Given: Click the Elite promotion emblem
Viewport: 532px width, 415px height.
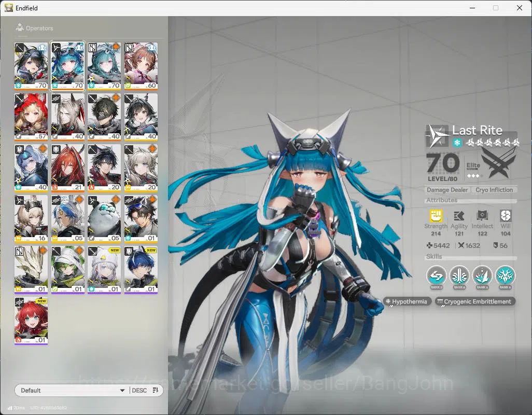Looking at the screenshot, I should (498, 163).
